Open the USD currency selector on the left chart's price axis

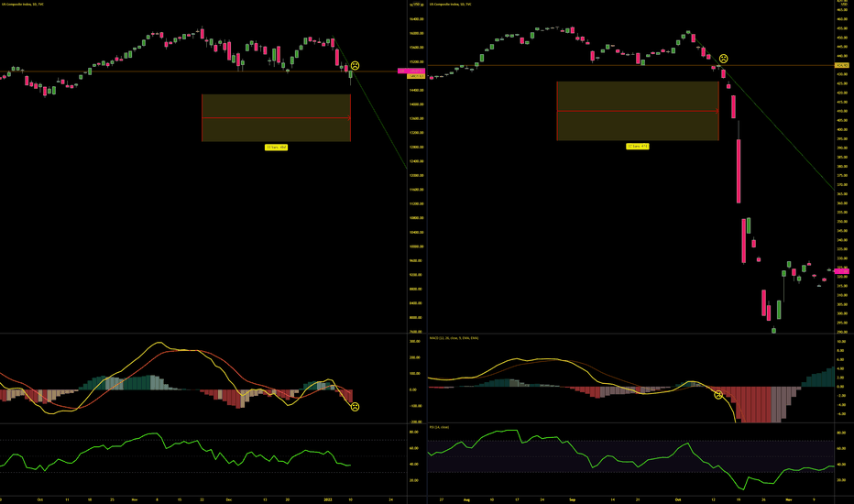click(417, 4)
